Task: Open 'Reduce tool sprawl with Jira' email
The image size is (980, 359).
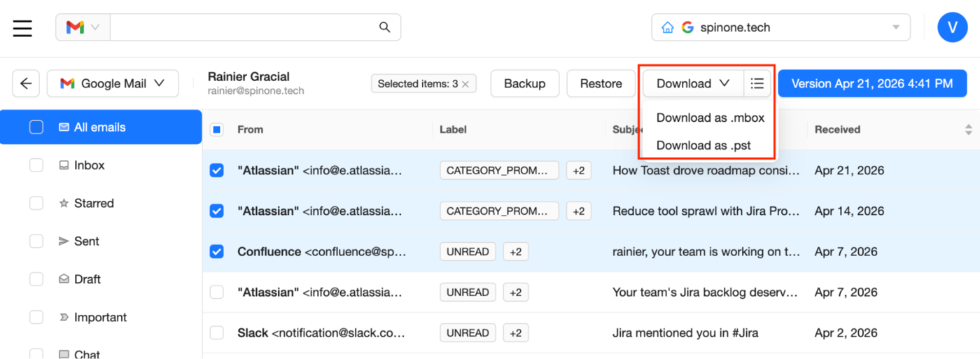Action: point(706,211)
